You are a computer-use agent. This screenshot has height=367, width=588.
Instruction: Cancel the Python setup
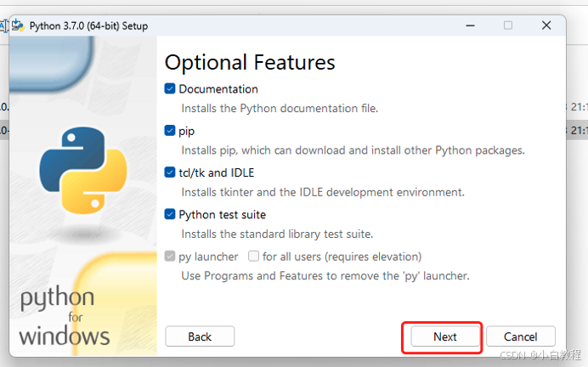pos(521,336)
